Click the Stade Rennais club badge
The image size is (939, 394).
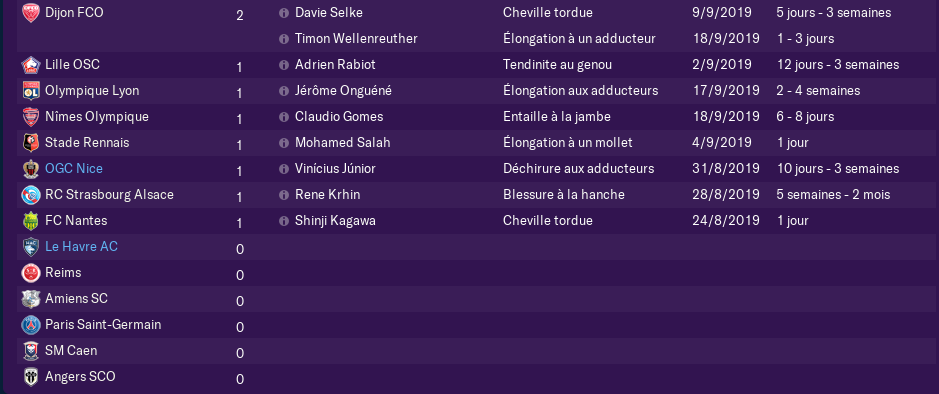31,143
